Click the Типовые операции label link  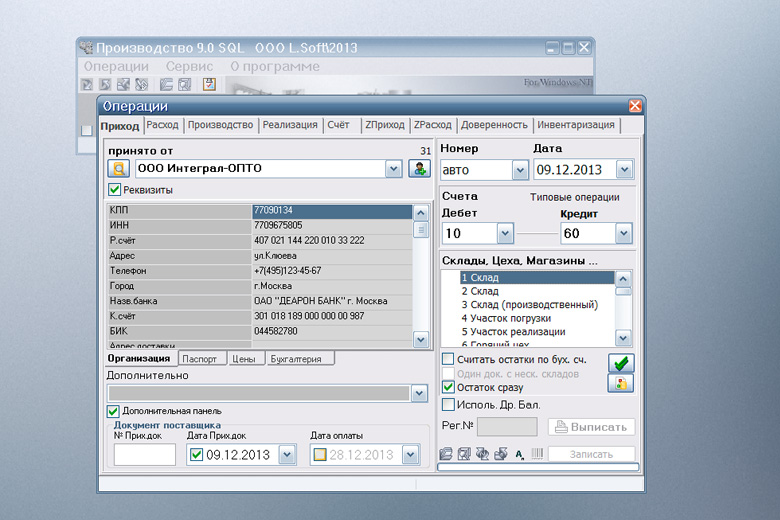click(575, 197)
